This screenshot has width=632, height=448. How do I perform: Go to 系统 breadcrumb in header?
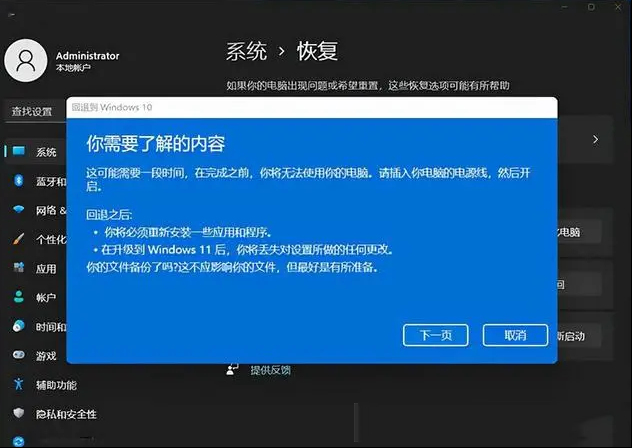point(246,52)
